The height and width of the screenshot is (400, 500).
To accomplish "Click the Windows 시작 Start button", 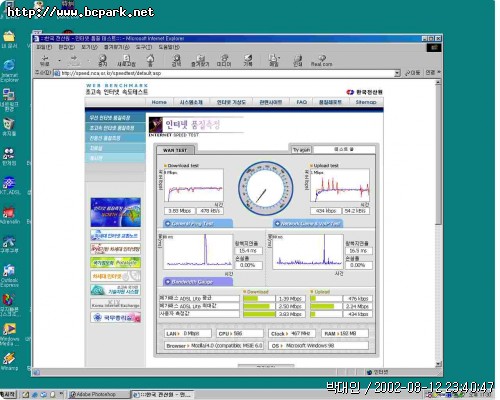I will [x=8, y=394].
